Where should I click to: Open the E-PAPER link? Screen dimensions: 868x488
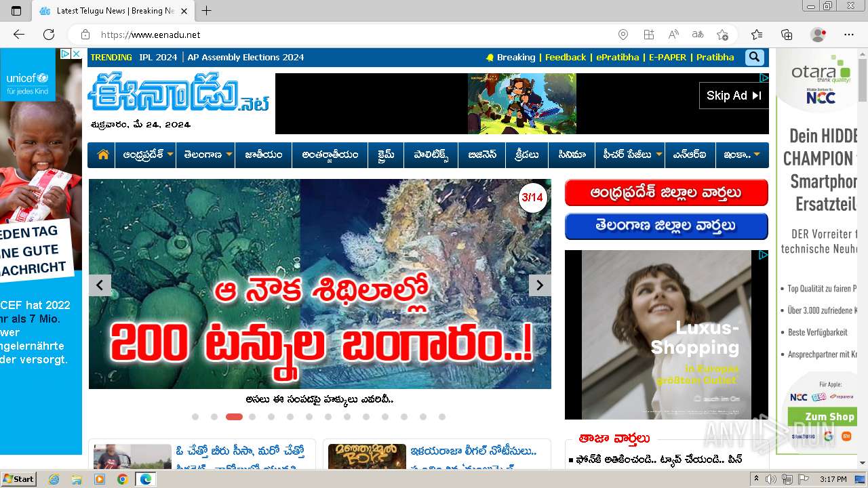click(667, 58)
